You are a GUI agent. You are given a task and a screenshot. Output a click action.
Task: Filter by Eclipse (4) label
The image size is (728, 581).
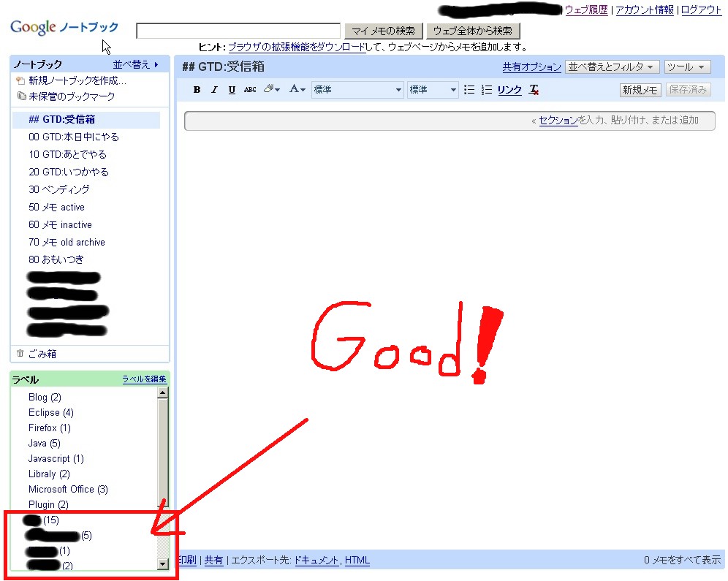pos(51,413)
